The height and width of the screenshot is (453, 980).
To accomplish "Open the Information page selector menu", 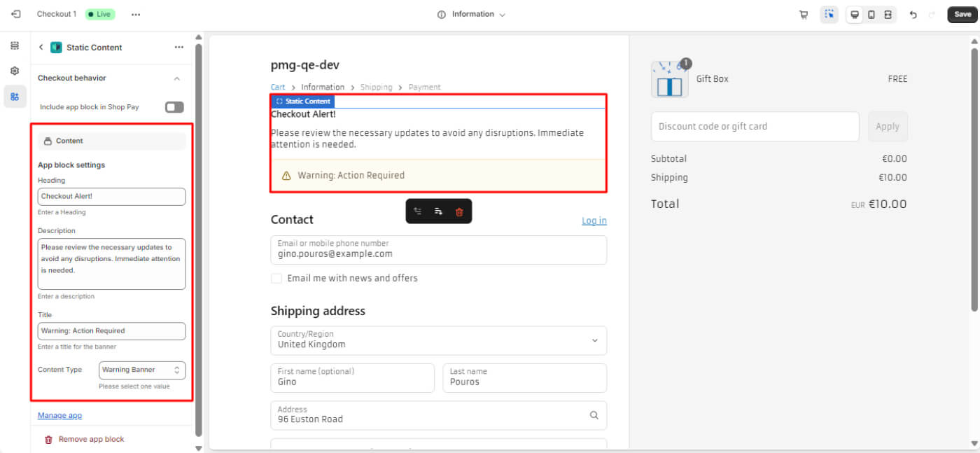I will pyautogui.click(x=472, y=15).
